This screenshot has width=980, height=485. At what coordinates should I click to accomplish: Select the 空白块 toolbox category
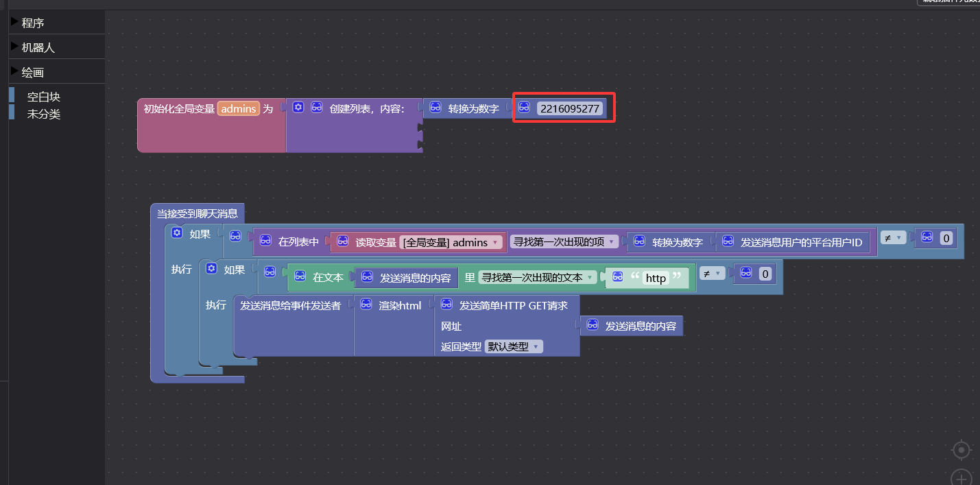coord(43,97)
